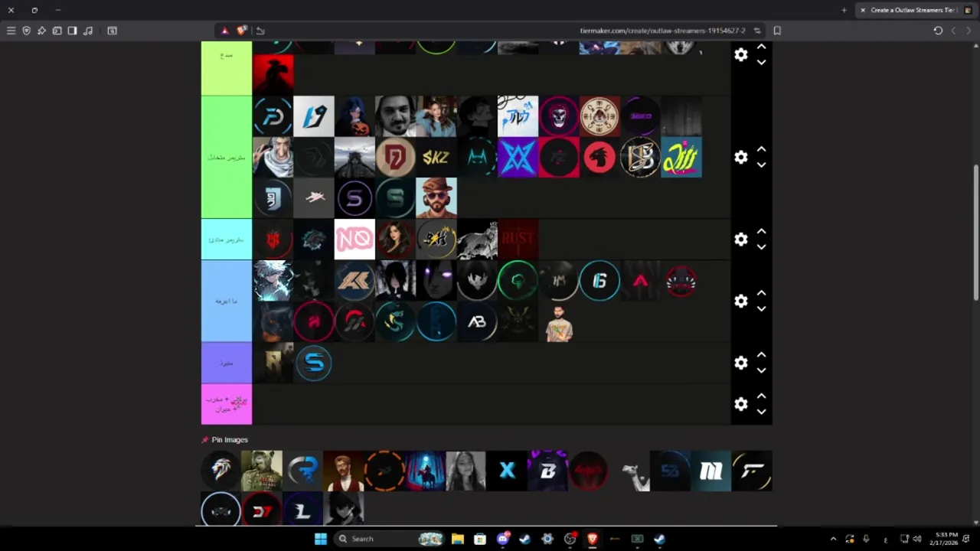Screen dimensions: 980x551
Task: Select the pink NO logo thumbnail
Action: coord(354,240)
